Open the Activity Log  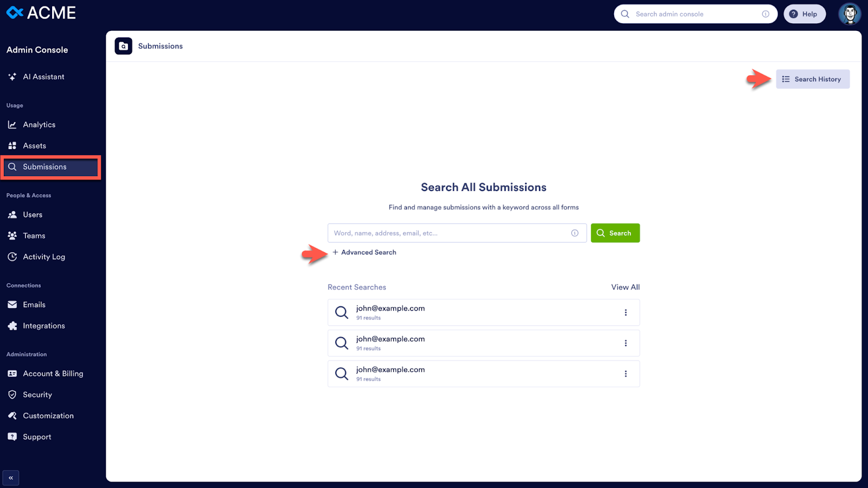44,256
